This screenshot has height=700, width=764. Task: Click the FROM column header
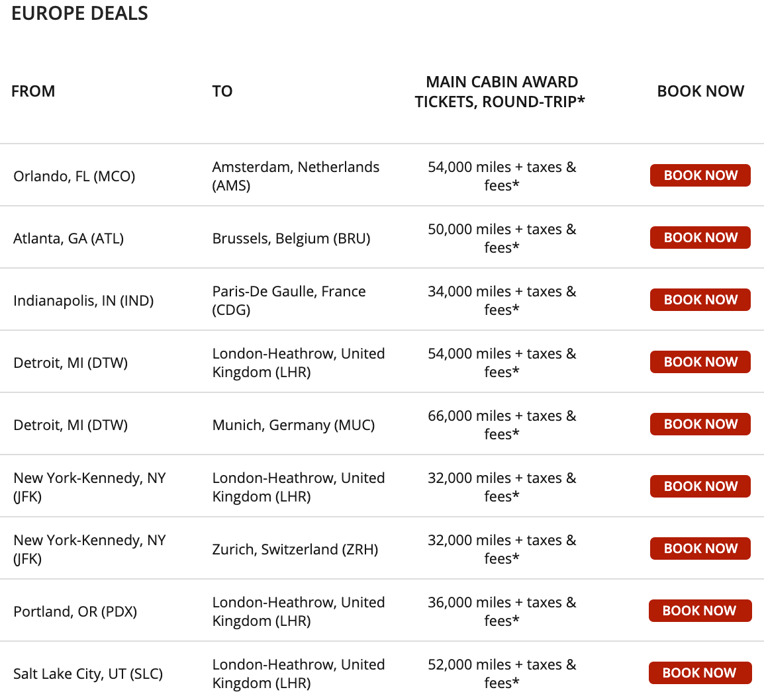(33, 91)
